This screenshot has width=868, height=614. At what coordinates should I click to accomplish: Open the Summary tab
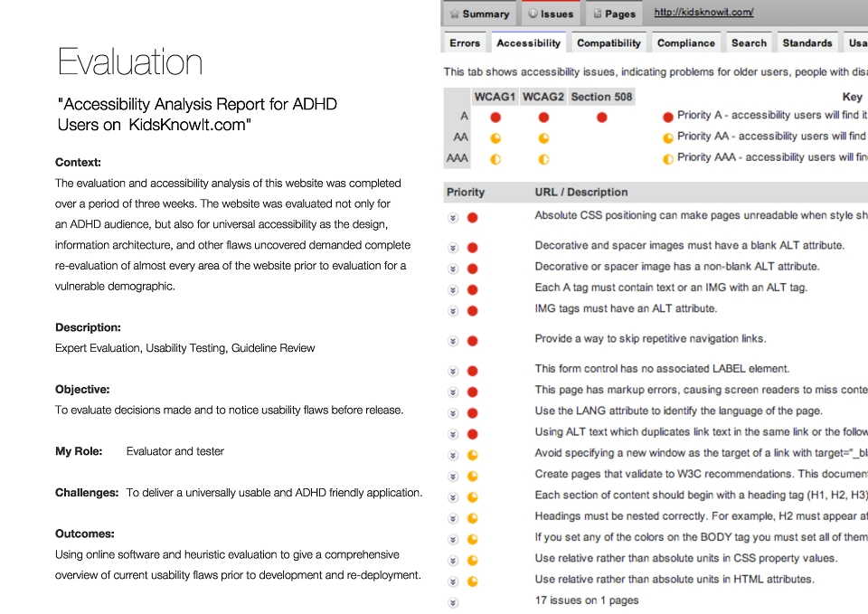pyautogui.click(x=479, y=14)
